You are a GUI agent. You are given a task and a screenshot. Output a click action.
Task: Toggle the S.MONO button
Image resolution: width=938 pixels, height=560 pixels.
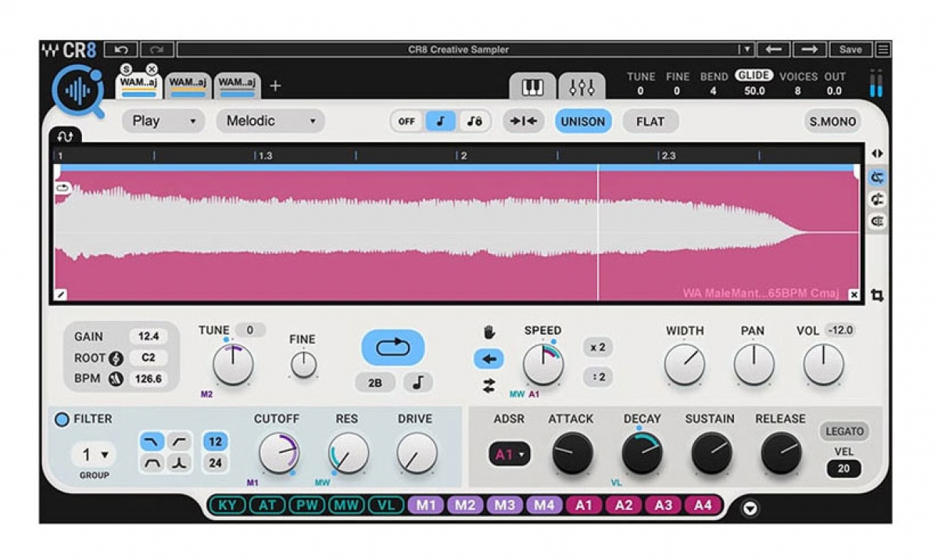pyautogui.click(x=833, y=121)
